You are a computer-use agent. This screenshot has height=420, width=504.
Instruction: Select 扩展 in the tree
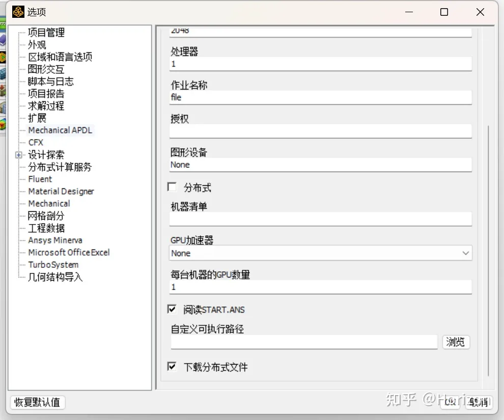37,118
